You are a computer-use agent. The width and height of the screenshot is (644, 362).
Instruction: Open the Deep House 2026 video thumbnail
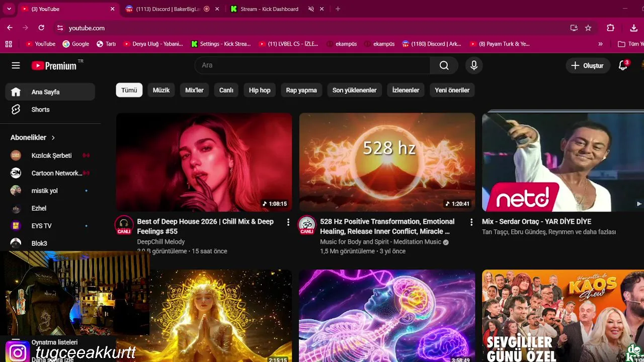tap(204, 162)
